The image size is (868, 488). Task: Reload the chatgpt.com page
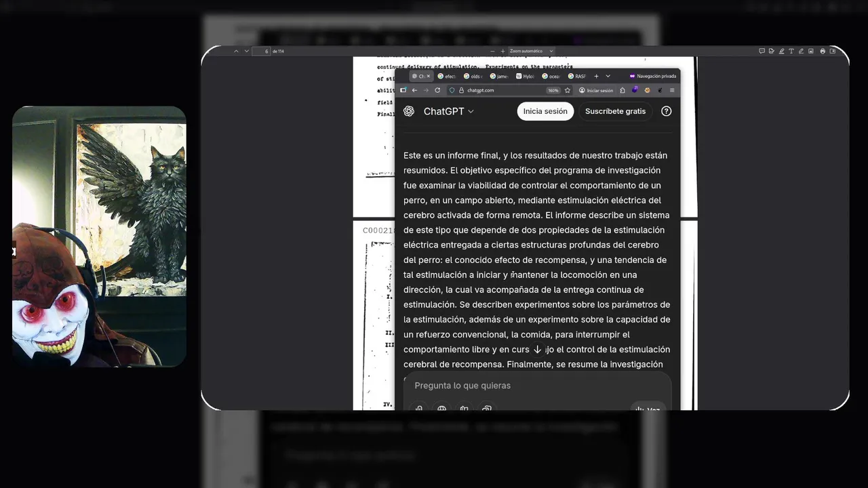click(437, 90)
